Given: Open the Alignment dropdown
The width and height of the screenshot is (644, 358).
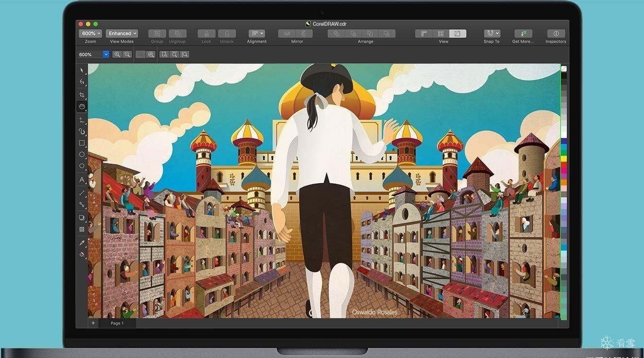Looking at the screenshot, I should coord(257,34).
